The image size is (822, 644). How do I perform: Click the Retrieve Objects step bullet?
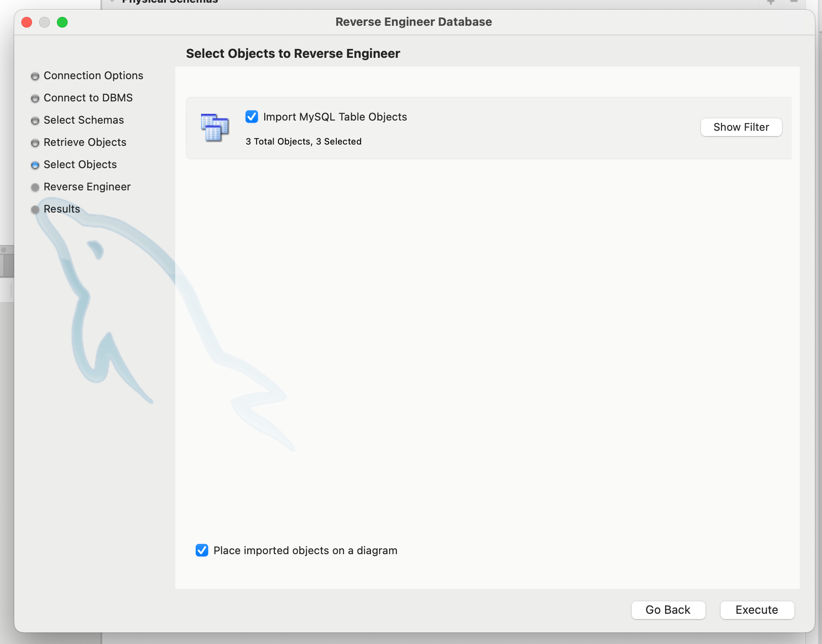[x=35, y=143]
